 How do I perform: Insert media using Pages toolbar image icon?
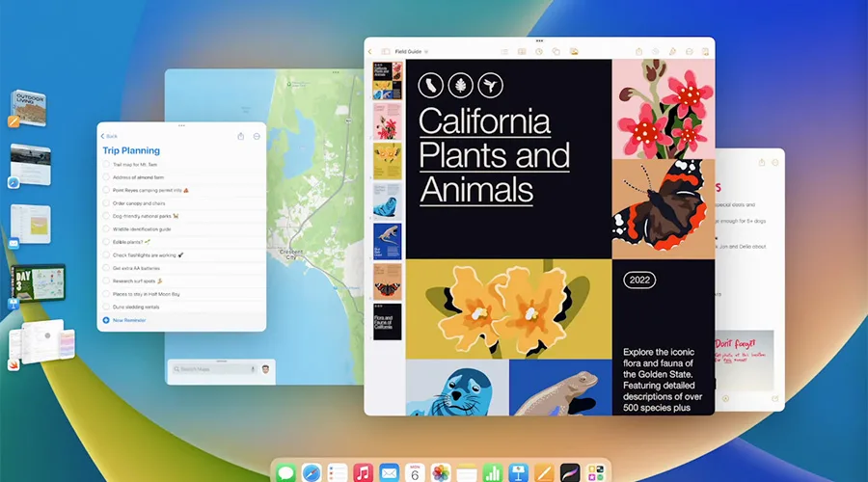pyautogui.click(x=574, y=51)
